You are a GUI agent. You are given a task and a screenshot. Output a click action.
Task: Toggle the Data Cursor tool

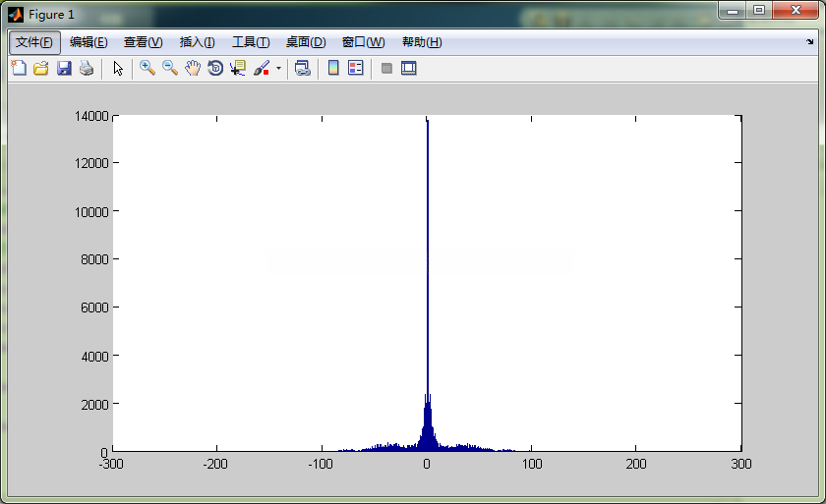coord(238,68)
